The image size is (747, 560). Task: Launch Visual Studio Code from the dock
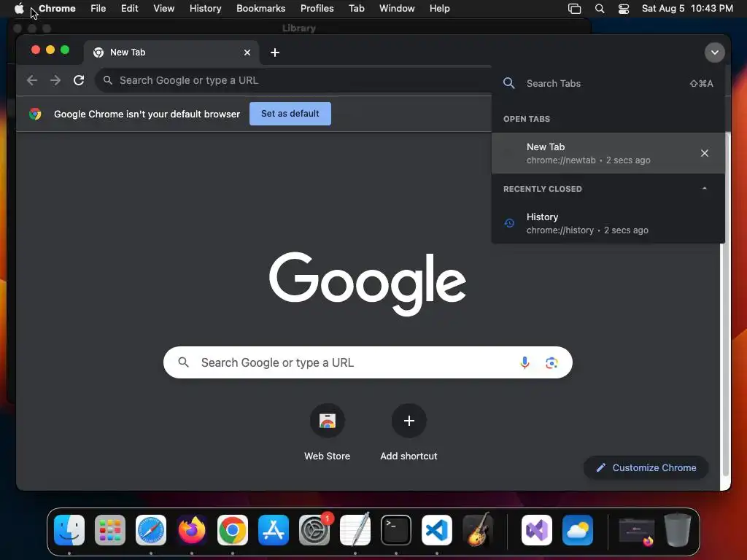point(437,530)
